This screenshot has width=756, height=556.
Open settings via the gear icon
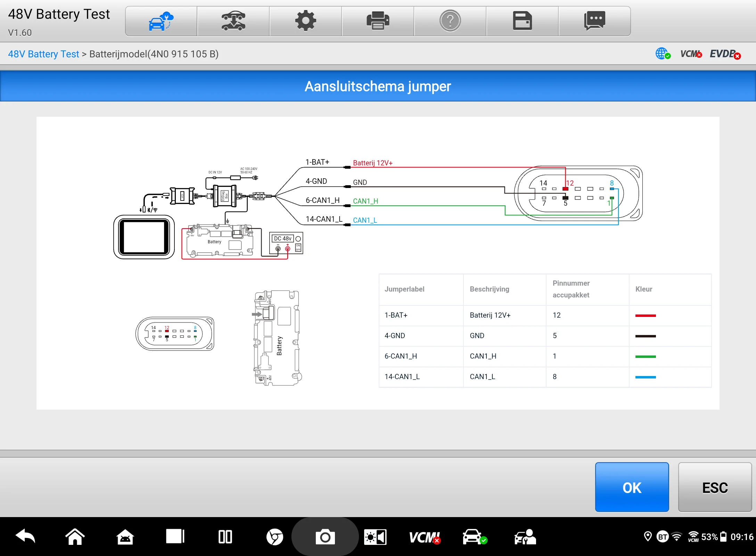306,21
